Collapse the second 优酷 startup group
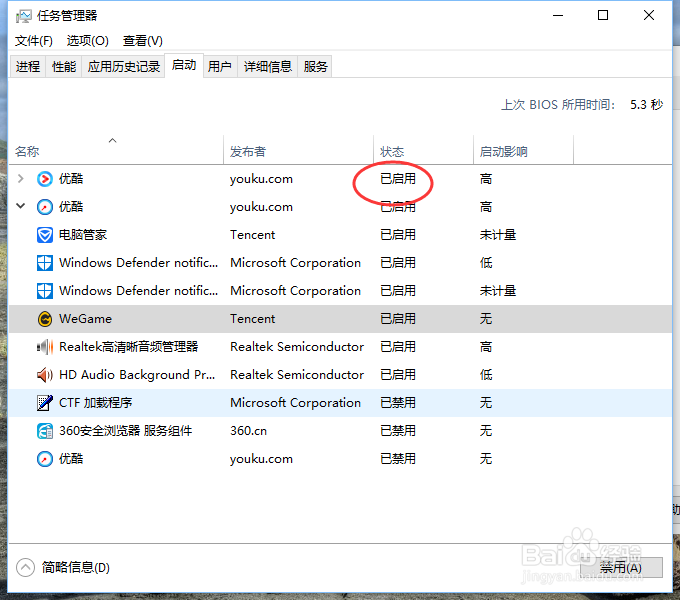Viewport: 680px width, 600px height. tap(20, 206)
